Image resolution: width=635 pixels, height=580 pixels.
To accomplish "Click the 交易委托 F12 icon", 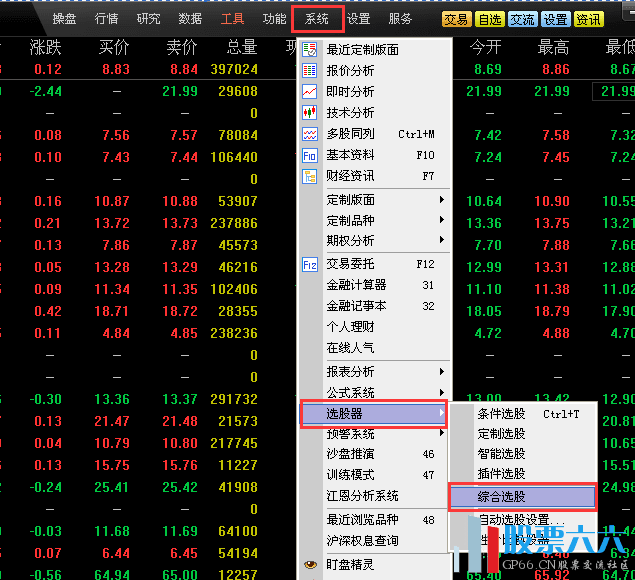I will [310, 264].
